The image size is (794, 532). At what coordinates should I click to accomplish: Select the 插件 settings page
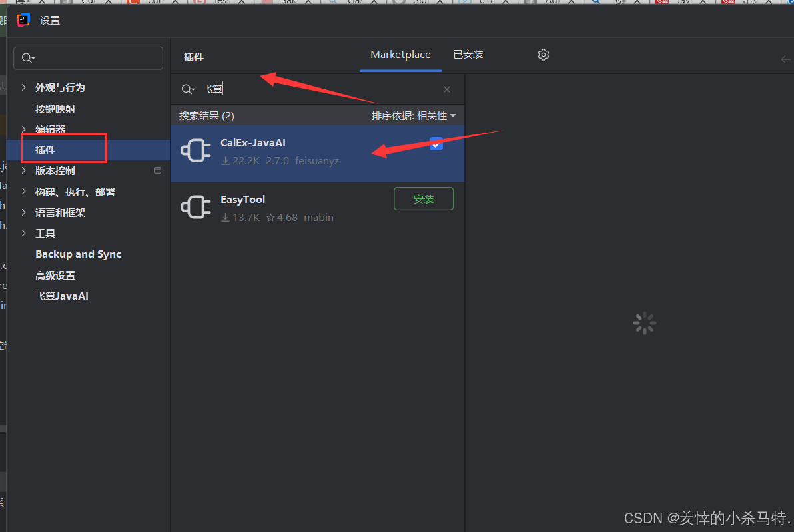click(x=45, y=150)
